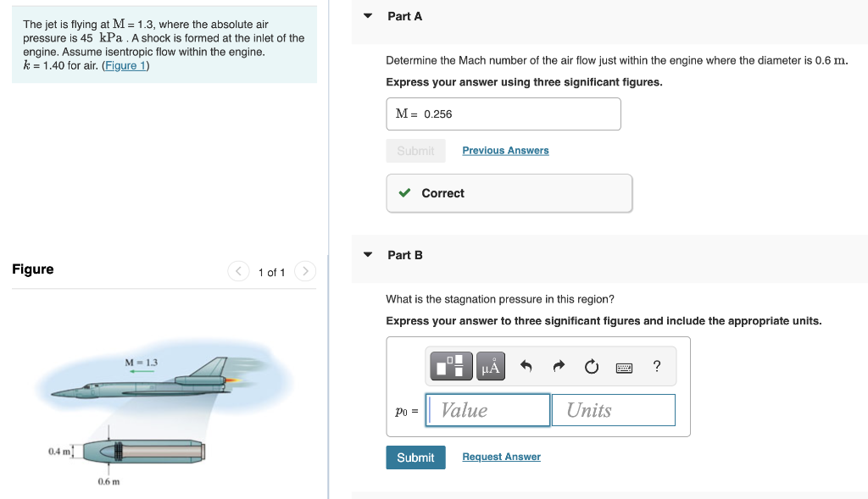
Task: Select the Part A heading
Action: (404, 15)
